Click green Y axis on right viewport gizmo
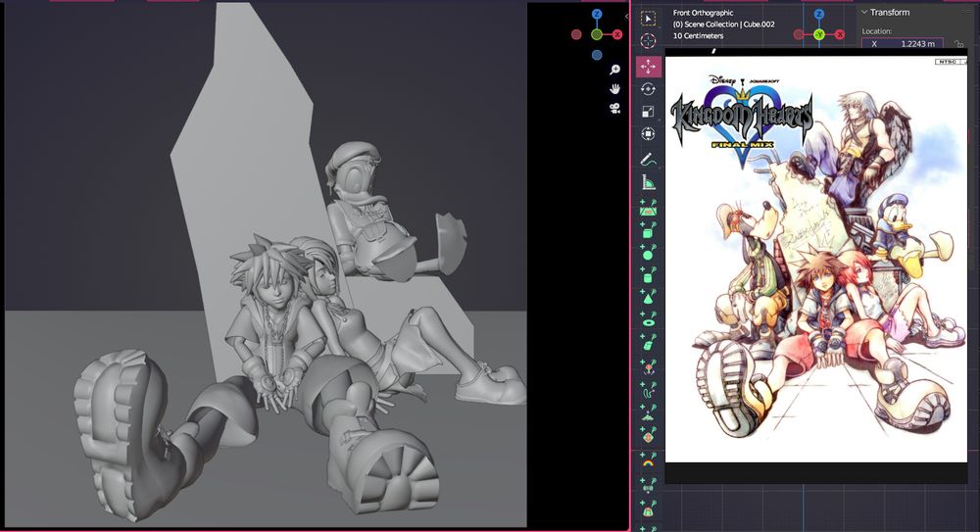Image resolution: width=980 pixels, height=532 pixels. pyautogui.click(x=819, y=35)
